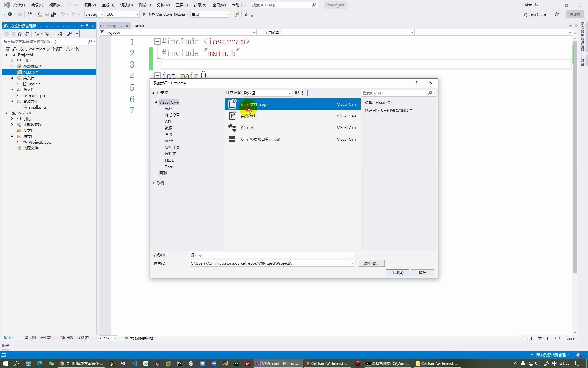The height and width of the screenshot is (368, 588).
Task: Click the 名称(N) filename input field
Action: [271, 255]
